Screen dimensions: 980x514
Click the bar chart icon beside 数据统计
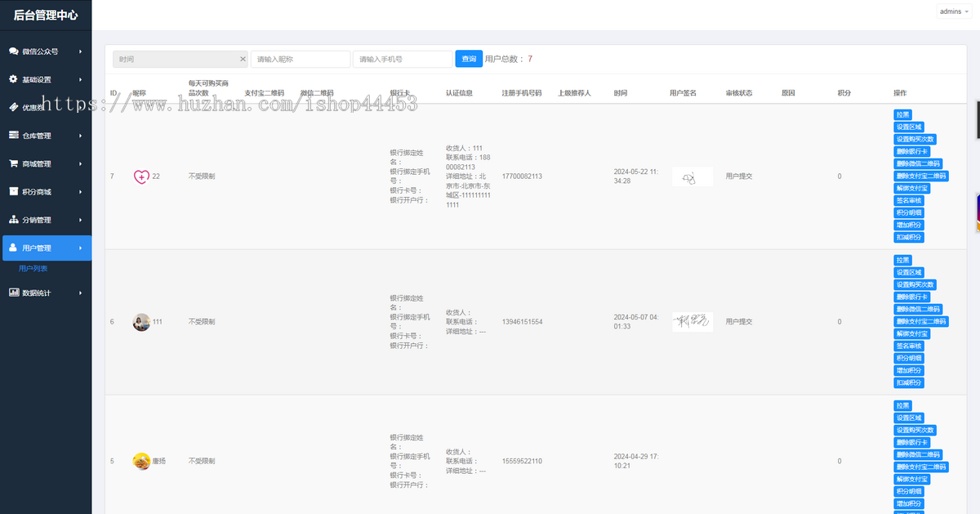14,292
